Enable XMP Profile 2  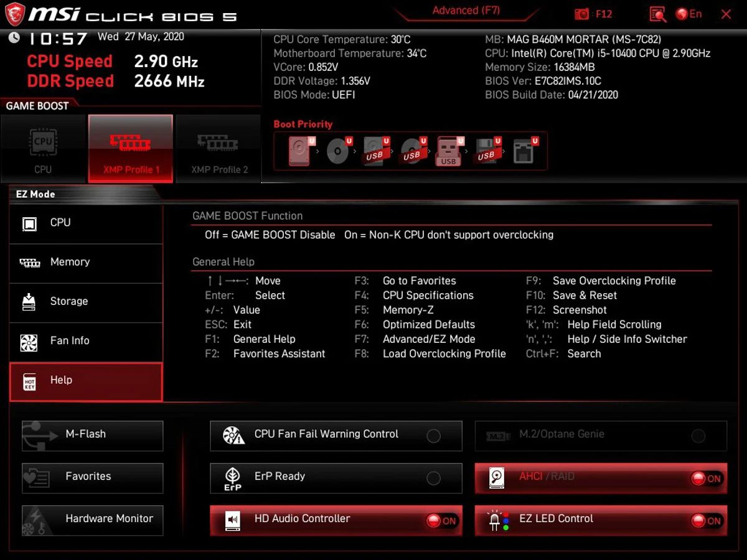[x=219, y=149]
